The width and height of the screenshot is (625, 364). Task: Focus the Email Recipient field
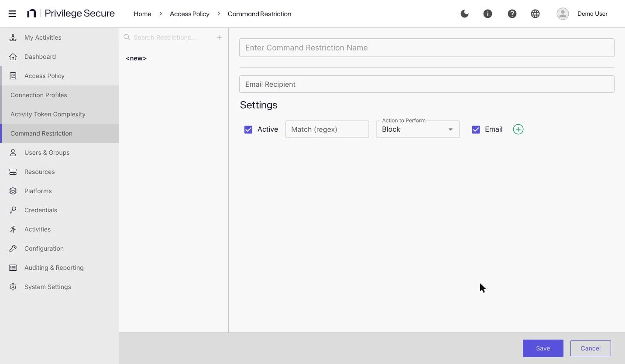pyautogui.click(x=427, y=84)
